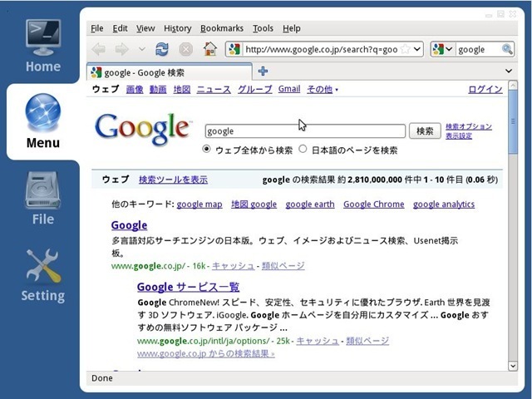The image size is (532, 399).
Task: Open 類似ページ link for www.google.co.jp/ result
Action: (283, 266)
